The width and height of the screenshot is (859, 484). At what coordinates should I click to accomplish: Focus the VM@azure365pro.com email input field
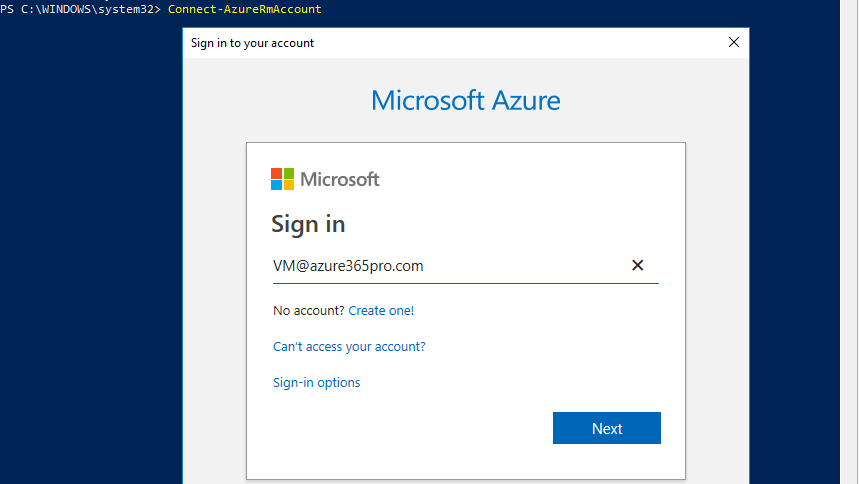point(466,266)
